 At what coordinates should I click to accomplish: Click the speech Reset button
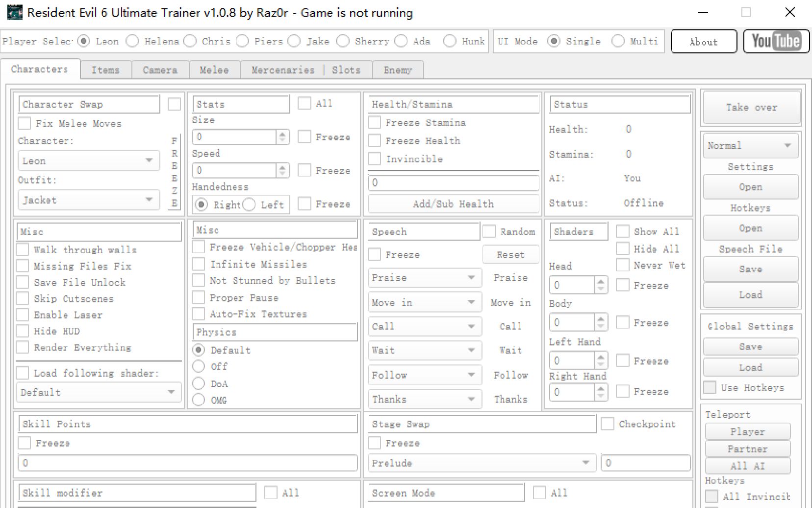tap(510, 254)
